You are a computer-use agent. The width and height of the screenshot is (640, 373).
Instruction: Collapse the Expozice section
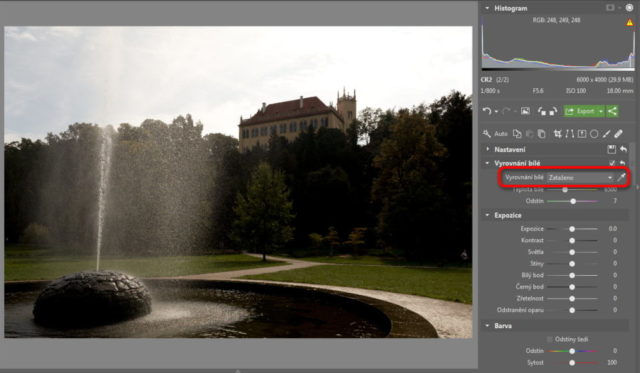[487, 215]
